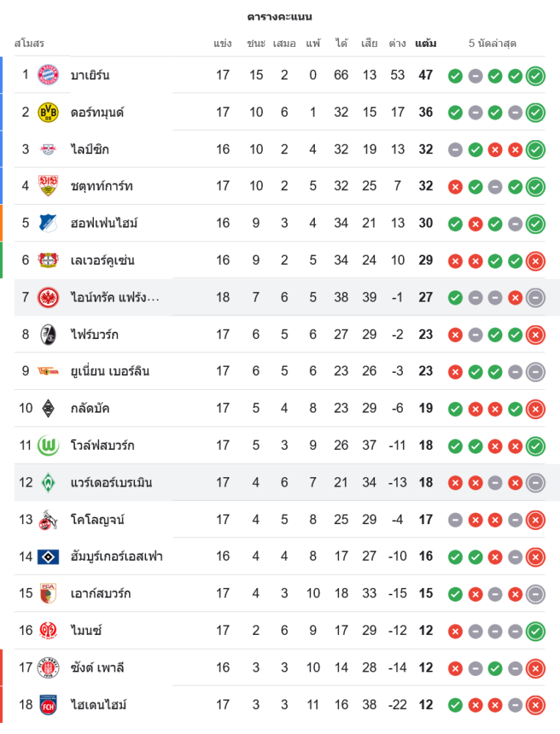The height and width of the screenshot is (734, 560).
Task: Click the ตารางคะแนน table title
Action: pos(280,16)
